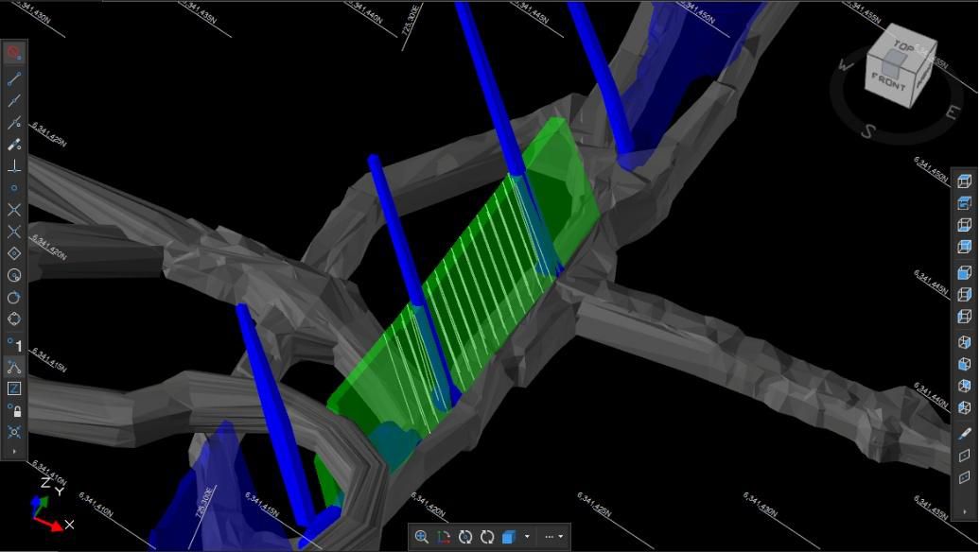The width and height of the screenshot is (980, 552).
Task: Click the FRONT face of the view cube
Action: coord(889,80)
